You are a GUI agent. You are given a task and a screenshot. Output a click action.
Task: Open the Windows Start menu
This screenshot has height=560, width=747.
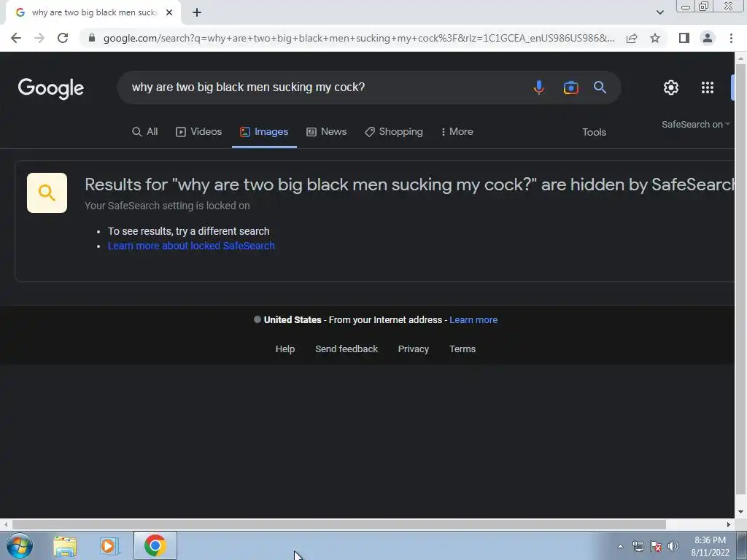point(20,545)
